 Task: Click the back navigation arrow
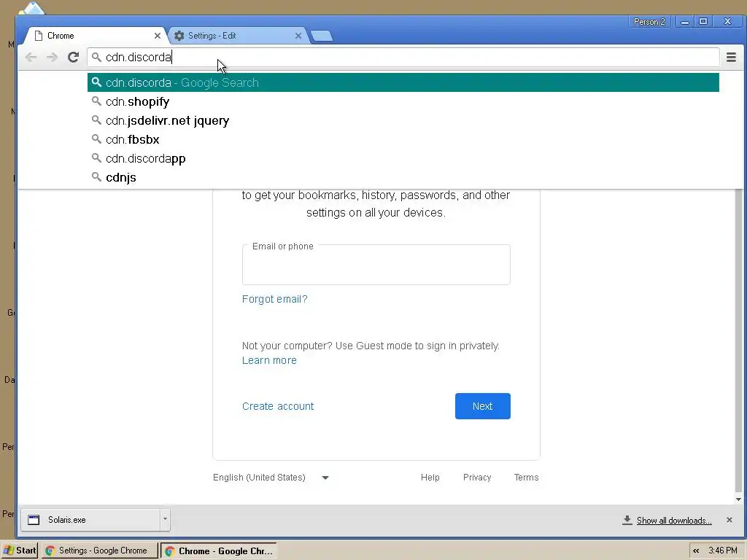point(31,57)
